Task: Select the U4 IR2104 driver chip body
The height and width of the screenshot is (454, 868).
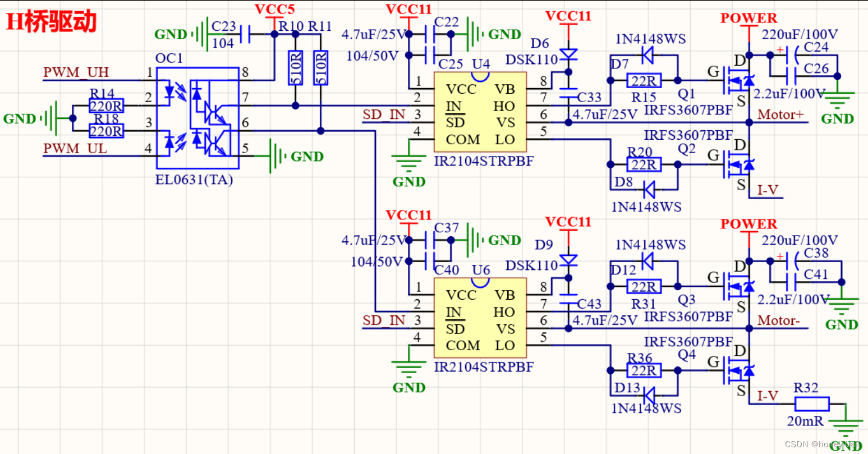Action: coord(480,112)
